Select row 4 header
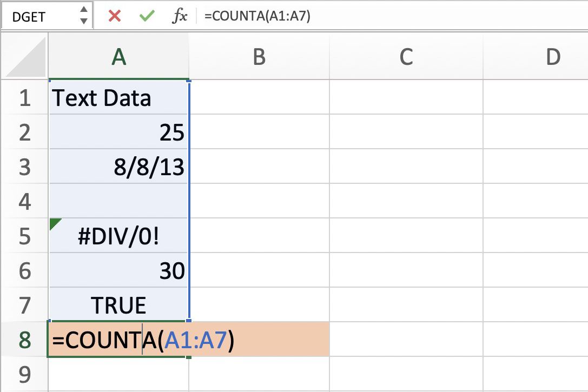 [x=24, y=202]
